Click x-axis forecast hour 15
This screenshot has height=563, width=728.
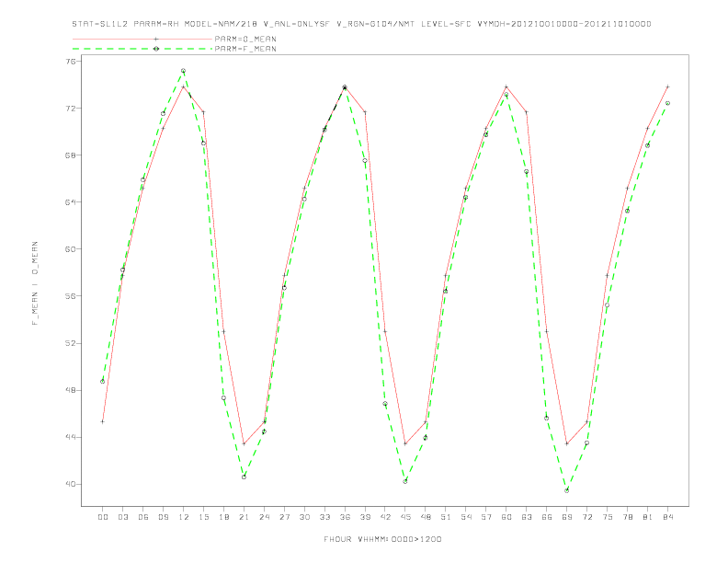pos(203,517)
